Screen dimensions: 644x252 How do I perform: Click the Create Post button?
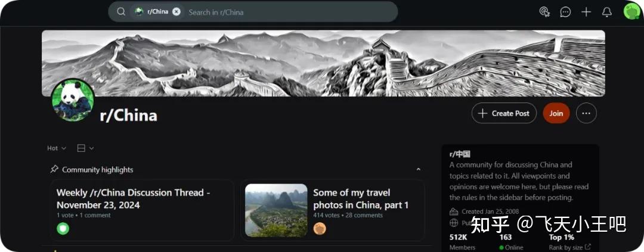click(x=504, y=113)
